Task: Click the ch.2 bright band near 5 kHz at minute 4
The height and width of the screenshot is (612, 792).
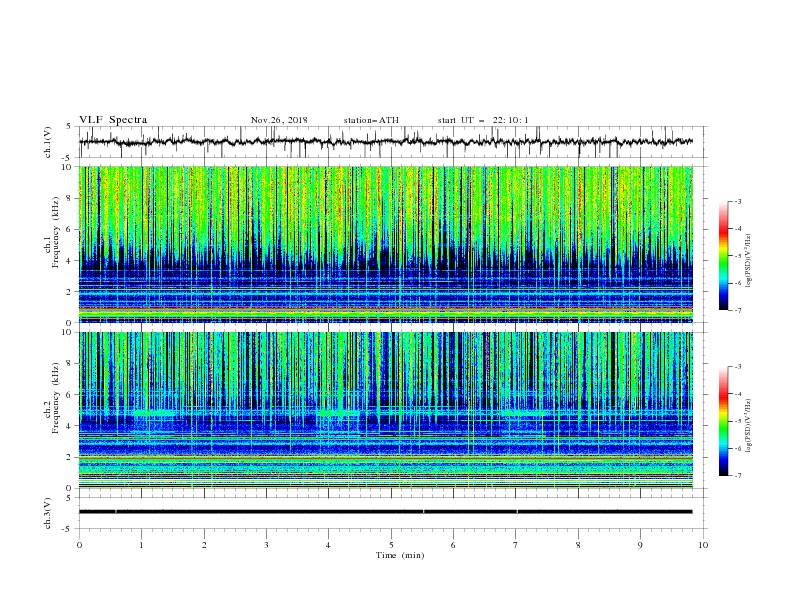Action: 337,413
